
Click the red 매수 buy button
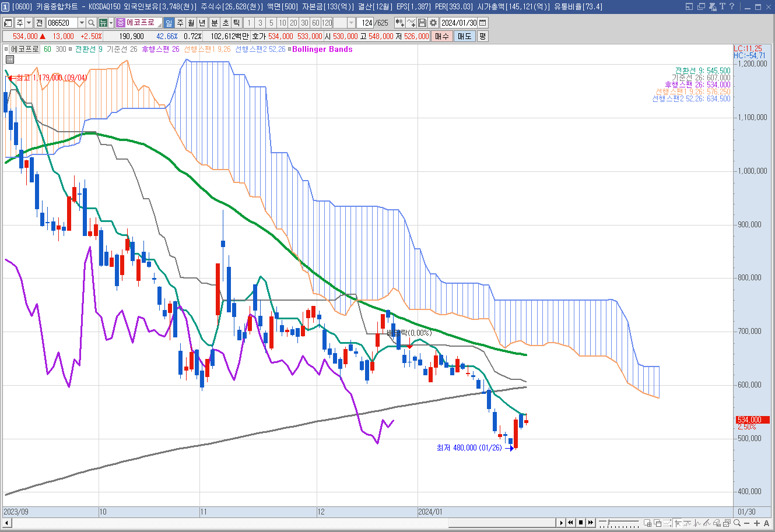click(x=442, y=36)
